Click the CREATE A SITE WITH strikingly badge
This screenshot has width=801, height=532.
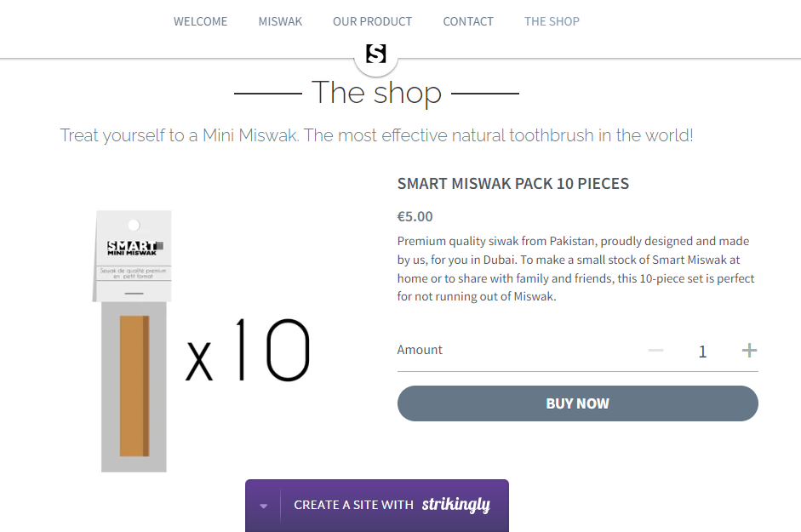[376, 505]
